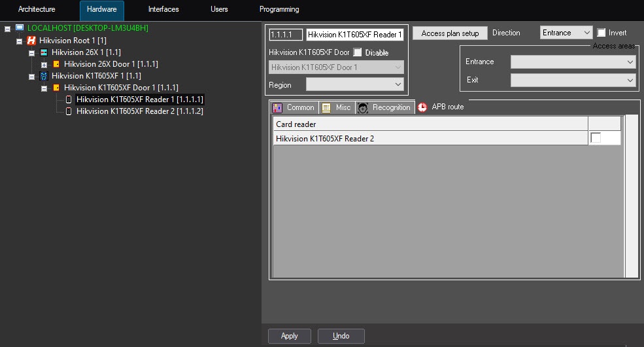Screen dimensions: 644x347
Task: Select Hikvision K1T605XF 1 [1.1] tree item
Action: coord(96,76)
